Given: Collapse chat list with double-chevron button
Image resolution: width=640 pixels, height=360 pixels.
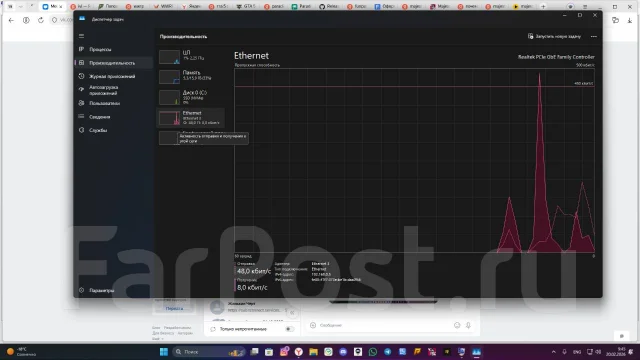Looking at the screenshot, I should tap(292, 313).
